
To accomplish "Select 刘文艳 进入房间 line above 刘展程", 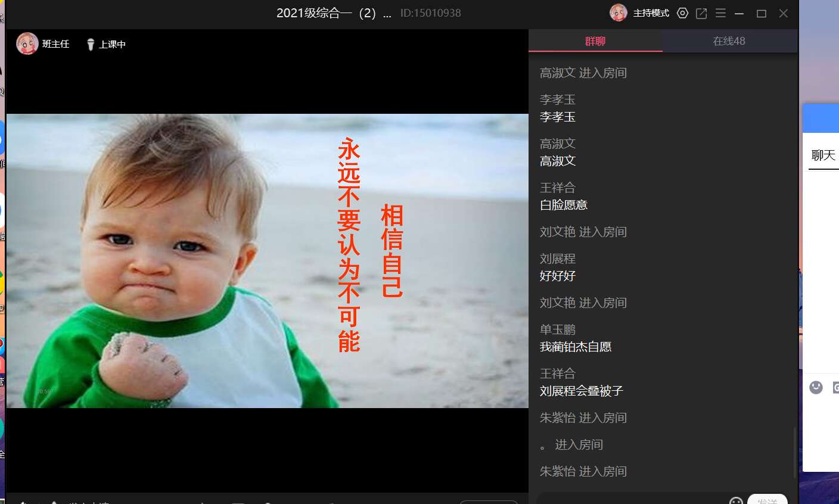I will tap(583, 232).
